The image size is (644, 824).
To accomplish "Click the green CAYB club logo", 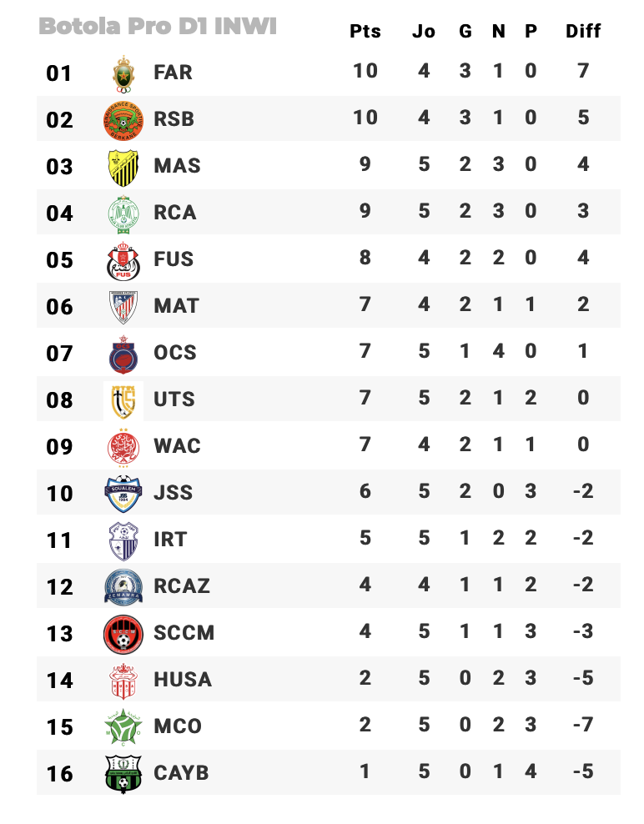I will tap(123, 773).
